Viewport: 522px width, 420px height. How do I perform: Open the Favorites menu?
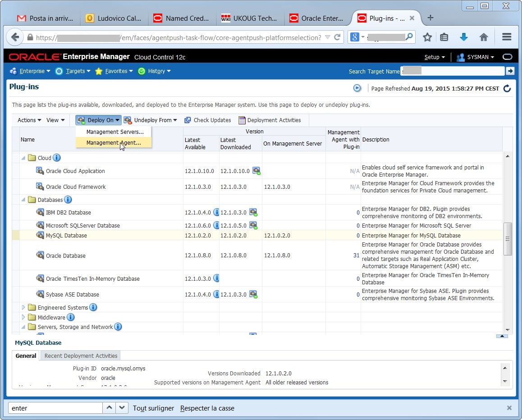coord(114,71)
